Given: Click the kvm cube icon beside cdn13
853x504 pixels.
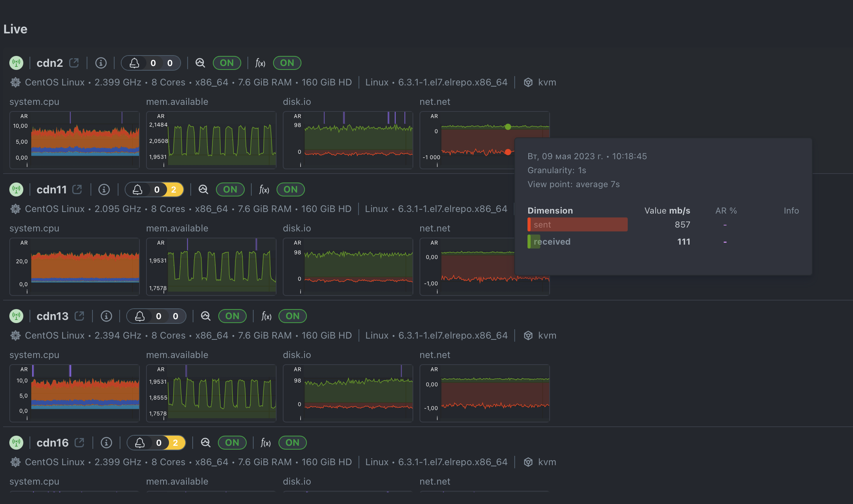Looking at the screenshot, I should [x=528, y=335].
